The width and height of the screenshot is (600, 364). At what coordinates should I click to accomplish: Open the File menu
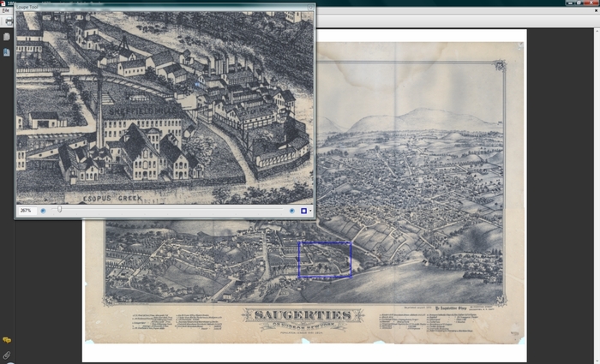coord(5,10)
